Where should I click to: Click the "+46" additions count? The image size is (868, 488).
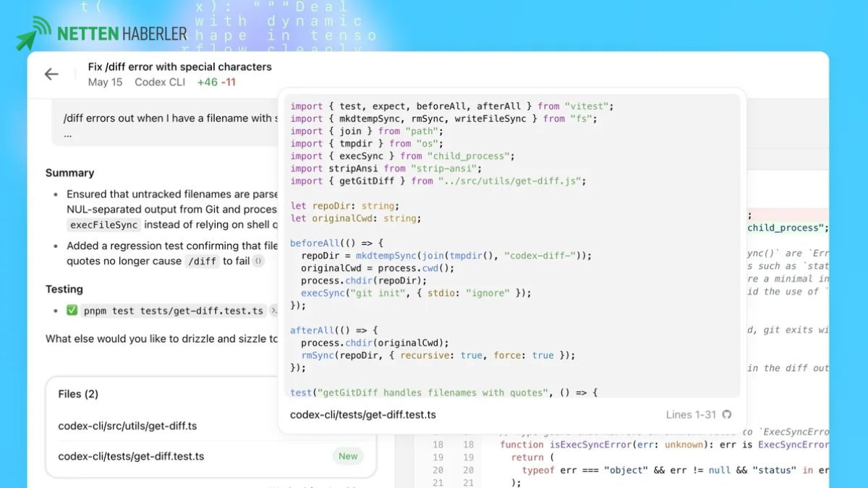208,82
